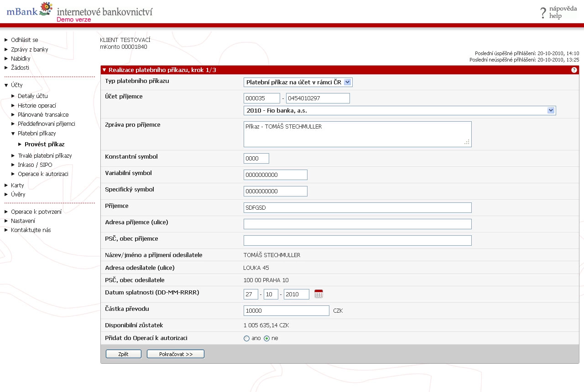The width and height of the screenshot is (584, 392).
Task: Focus the Variabilní symbol field
Action: (275, 175)
